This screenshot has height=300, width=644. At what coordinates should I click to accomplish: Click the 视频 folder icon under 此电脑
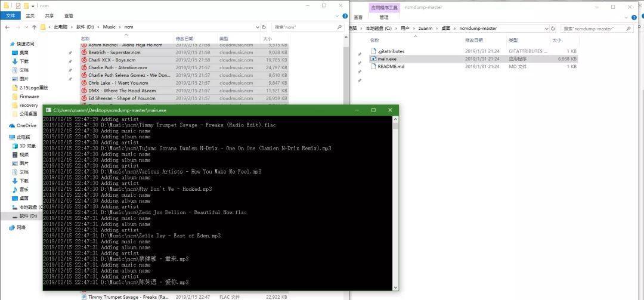[x=15, y=154]
